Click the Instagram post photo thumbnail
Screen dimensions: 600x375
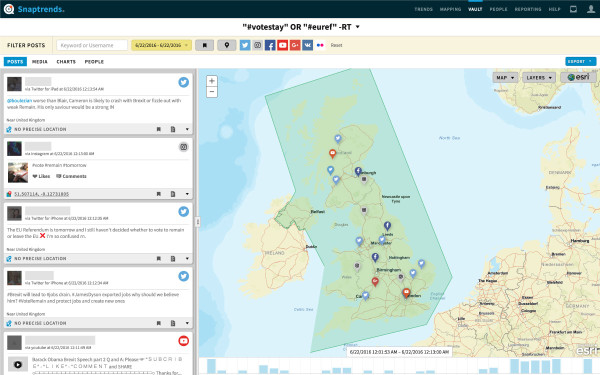tap(18, 172)
